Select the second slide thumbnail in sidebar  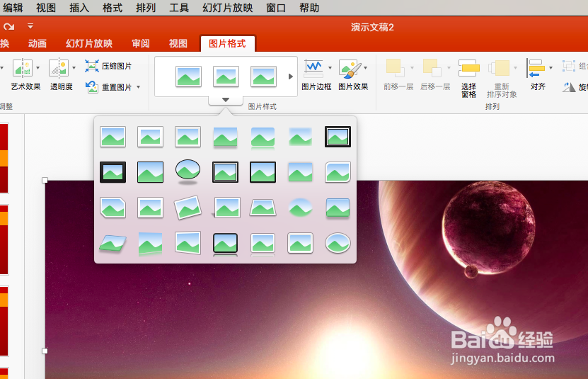4,239
